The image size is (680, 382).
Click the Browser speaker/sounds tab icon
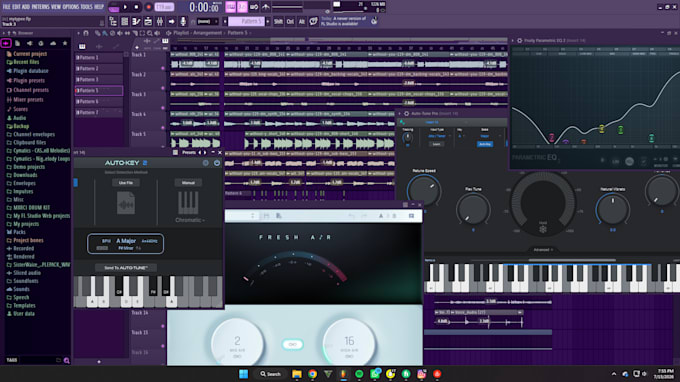point(29,43)
